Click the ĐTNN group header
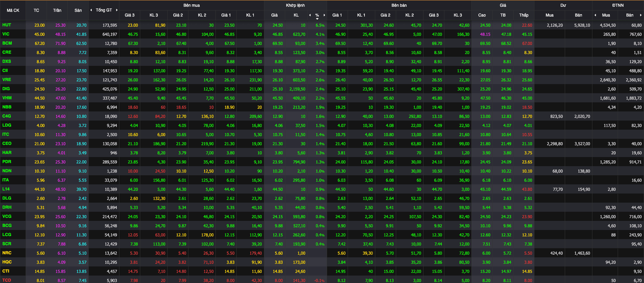The image size is (644, 283). coord(618,5)
